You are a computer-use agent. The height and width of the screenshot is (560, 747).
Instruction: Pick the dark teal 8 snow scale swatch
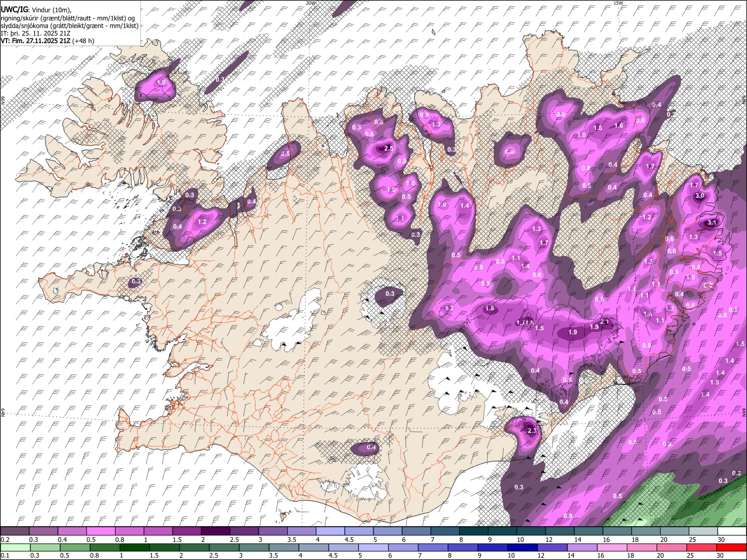(473, 531)
